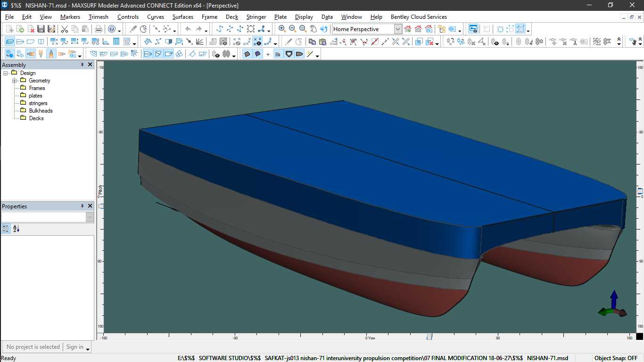The image size is (644, 362).
Task: Click the Save As disk-with-pencil icon
Action: tap(51, 29)
